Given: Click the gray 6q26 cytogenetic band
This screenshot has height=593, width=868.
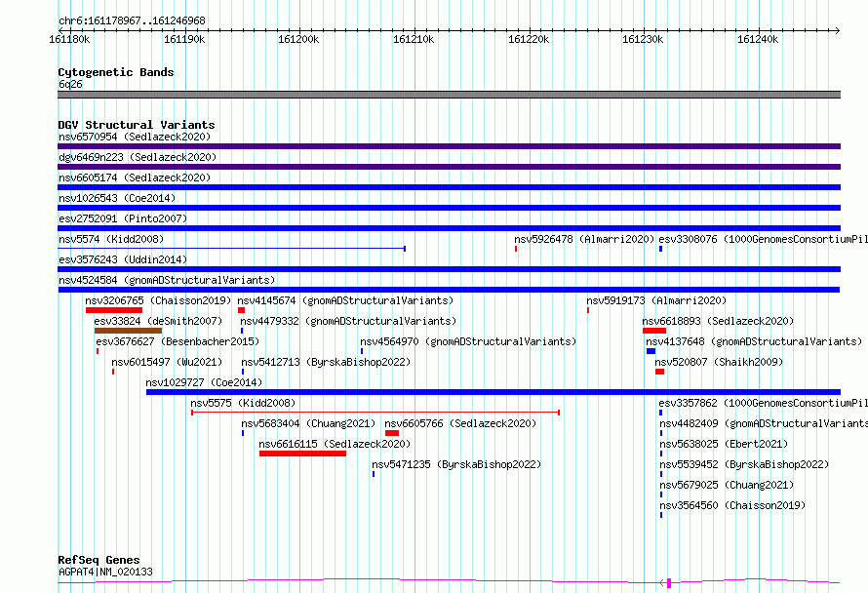Looking at the screenshot, I should (449, 95).
